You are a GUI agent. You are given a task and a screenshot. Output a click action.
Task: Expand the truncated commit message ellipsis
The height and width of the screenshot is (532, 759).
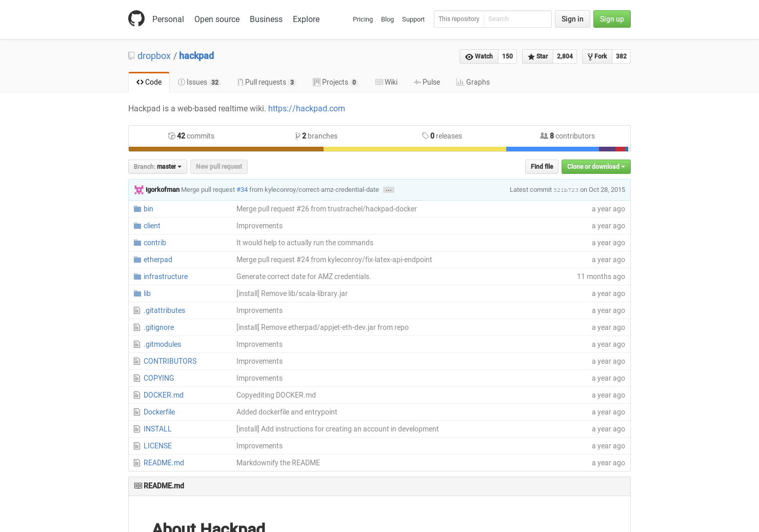coord(388,190)
